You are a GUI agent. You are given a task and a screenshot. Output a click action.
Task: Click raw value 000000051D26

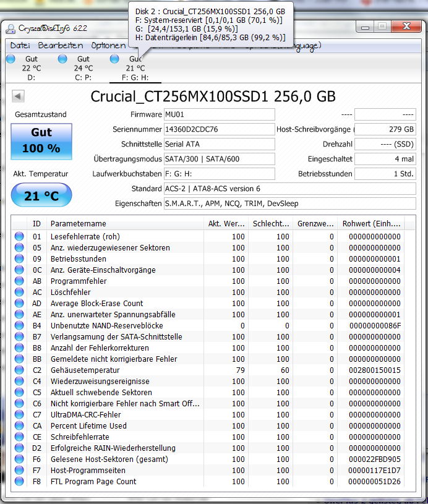(x=375, y=482)
